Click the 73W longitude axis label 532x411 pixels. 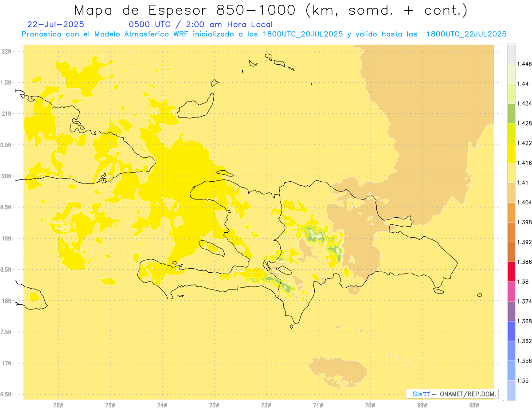214,405
